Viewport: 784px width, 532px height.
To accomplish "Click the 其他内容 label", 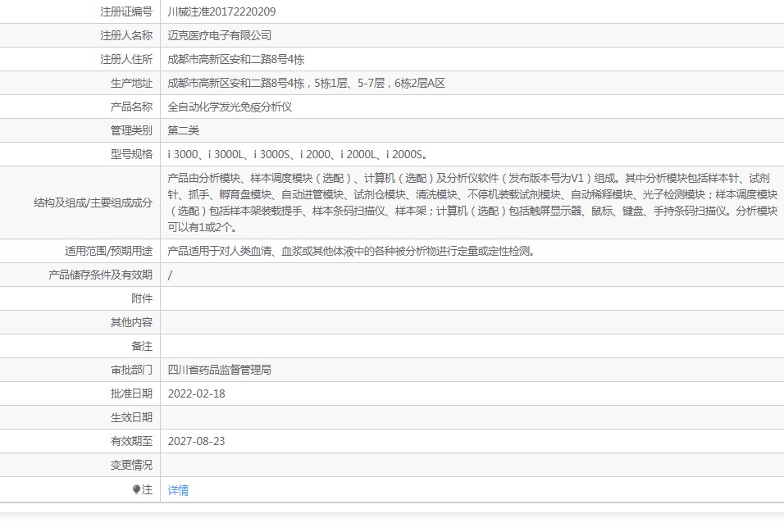I will coord(131,322).
